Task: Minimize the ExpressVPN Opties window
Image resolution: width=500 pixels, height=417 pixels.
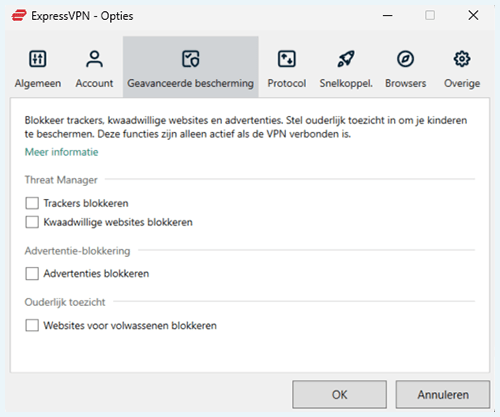Action: (x=387, y=15)
